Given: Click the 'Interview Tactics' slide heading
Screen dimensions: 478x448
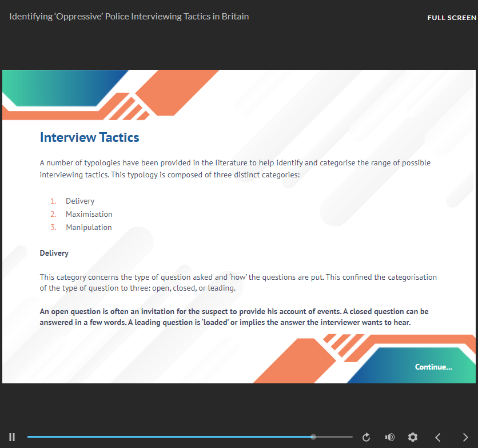Looking at the screenshot, I should [x=89, y=137].
